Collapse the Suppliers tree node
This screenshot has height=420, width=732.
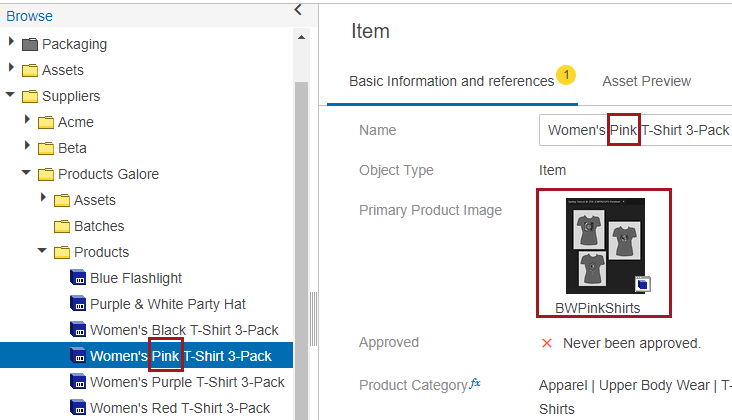click(x=11, y=96)
